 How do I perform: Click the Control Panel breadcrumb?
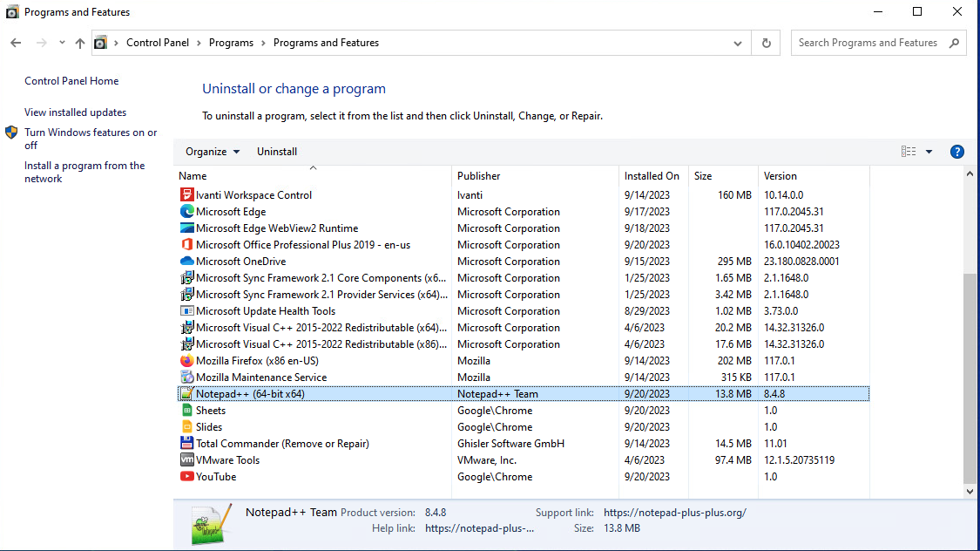coord(158,43)
